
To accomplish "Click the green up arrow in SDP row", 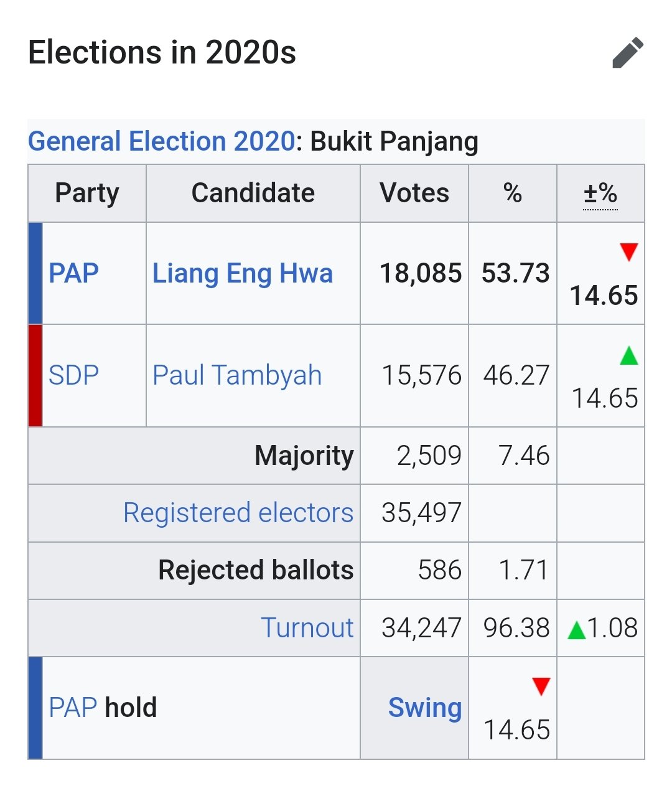I will click(629, 355).
